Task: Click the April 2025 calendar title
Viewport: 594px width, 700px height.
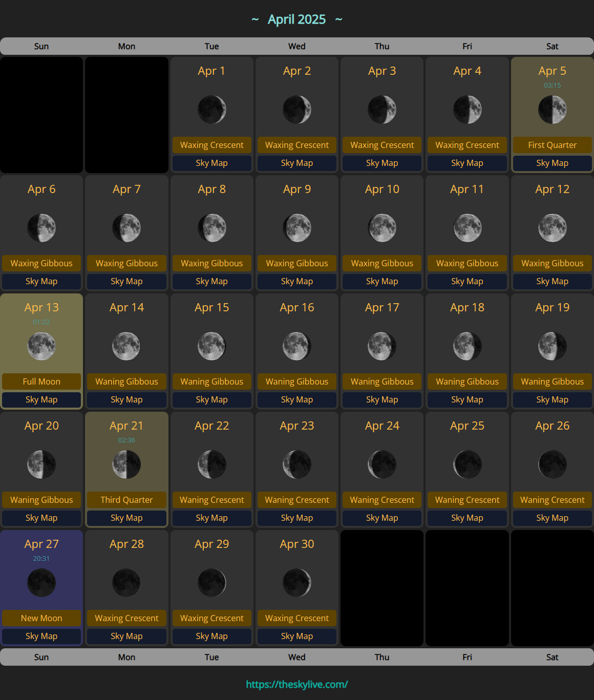Action: [297, 19]
